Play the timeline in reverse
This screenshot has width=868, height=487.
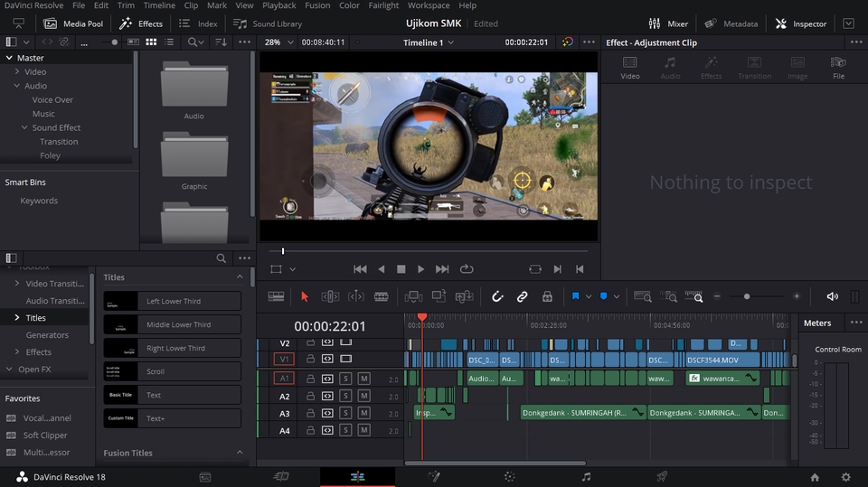pyautogui.click(x=381, y=269)
